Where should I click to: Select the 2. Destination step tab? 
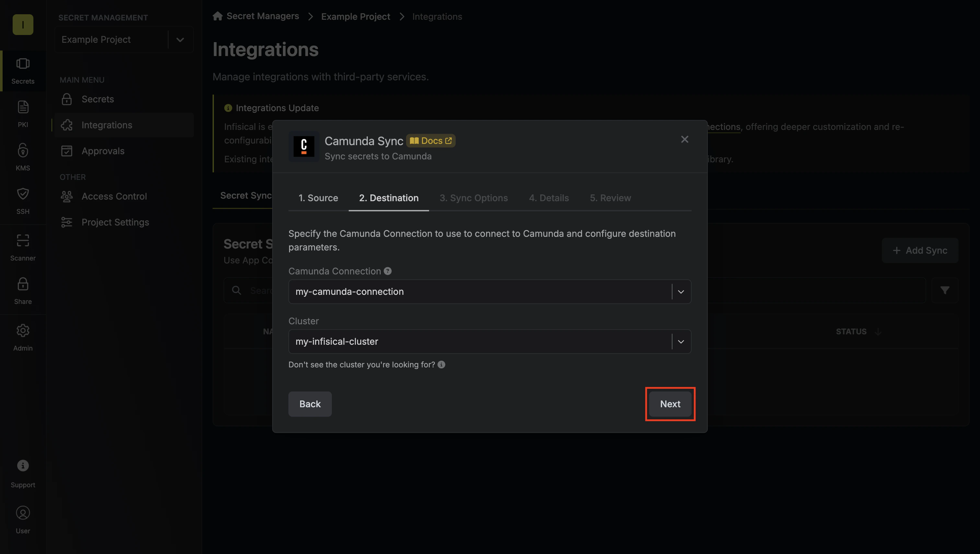click(x=389, y=198)
